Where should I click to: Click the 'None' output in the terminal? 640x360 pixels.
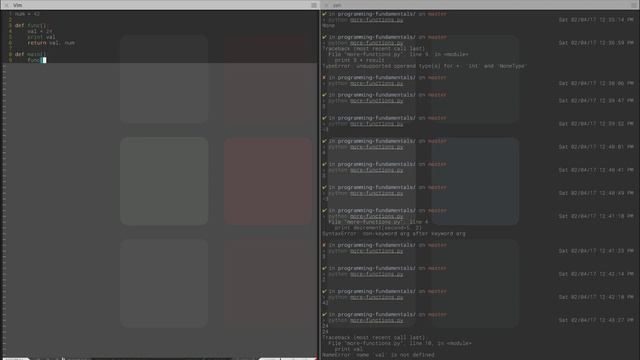(x=328, y=25)
